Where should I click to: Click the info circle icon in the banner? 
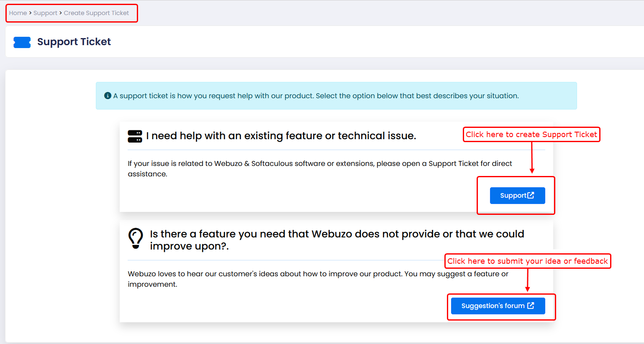[108, 96]
